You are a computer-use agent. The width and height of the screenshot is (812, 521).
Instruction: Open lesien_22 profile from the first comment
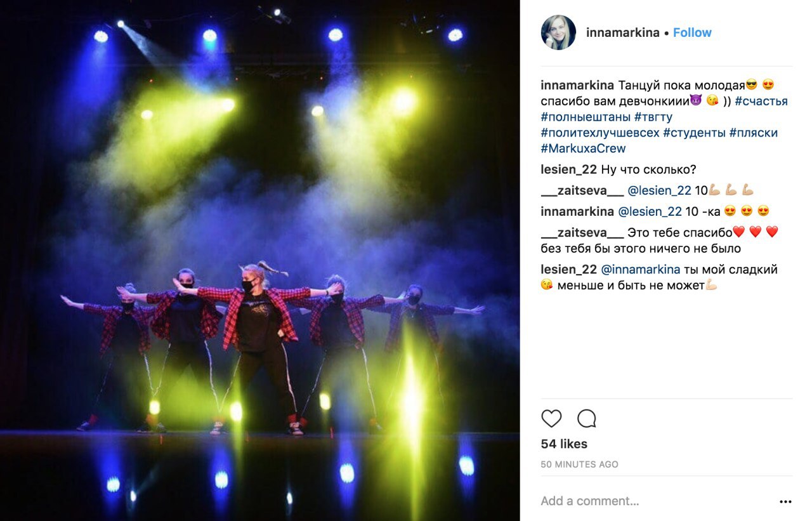pyautogui.click(x=569, y=170)
